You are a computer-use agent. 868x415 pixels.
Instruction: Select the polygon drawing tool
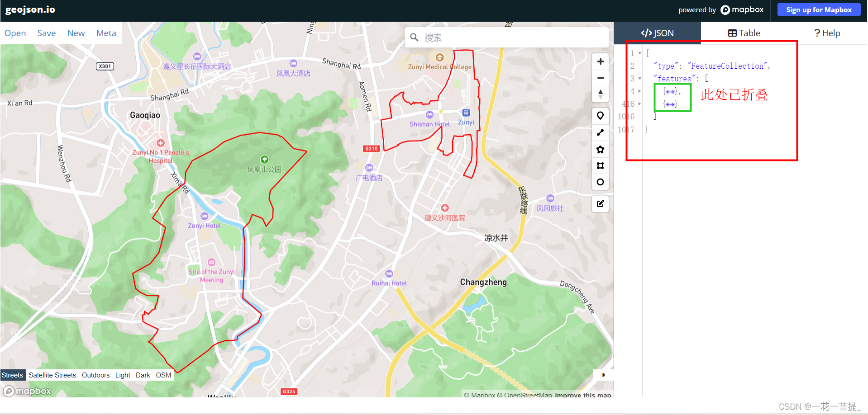(x=600, y=149)
